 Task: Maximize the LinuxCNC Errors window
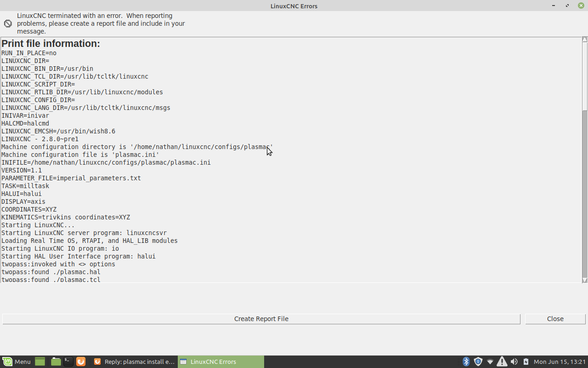point(567,6)
